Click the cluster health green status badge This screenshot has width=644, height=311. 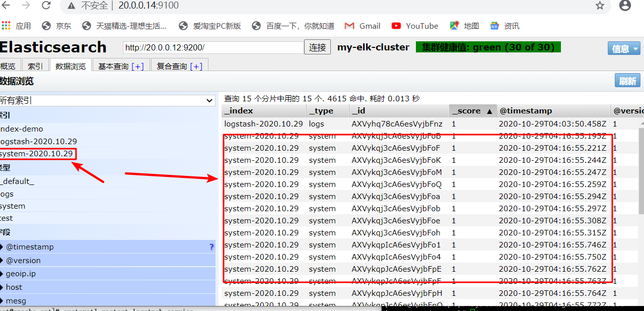pyautogui.click(x=488, y=47)
